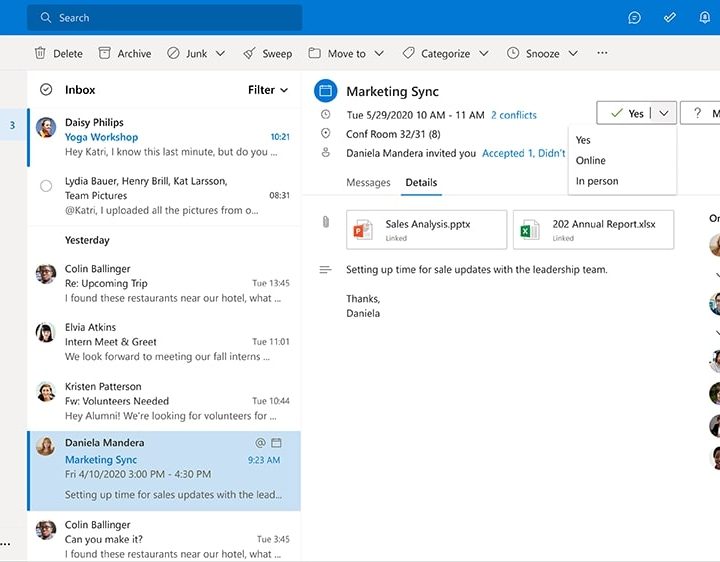Click the text lines icon beside meeting description
This screenshot has height=562, width=720.
point(326,270)
